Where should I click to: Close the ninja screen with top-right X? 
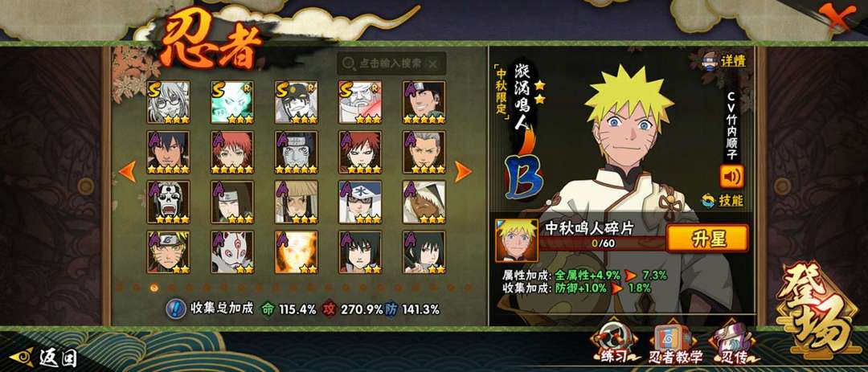(x=845, y=17)
